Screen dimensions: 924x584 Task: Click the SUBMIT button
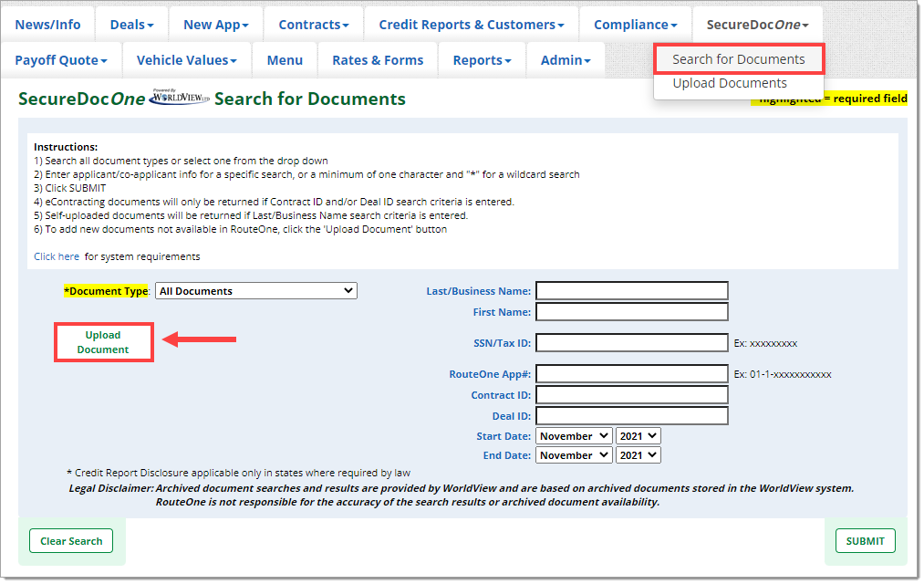865,541
